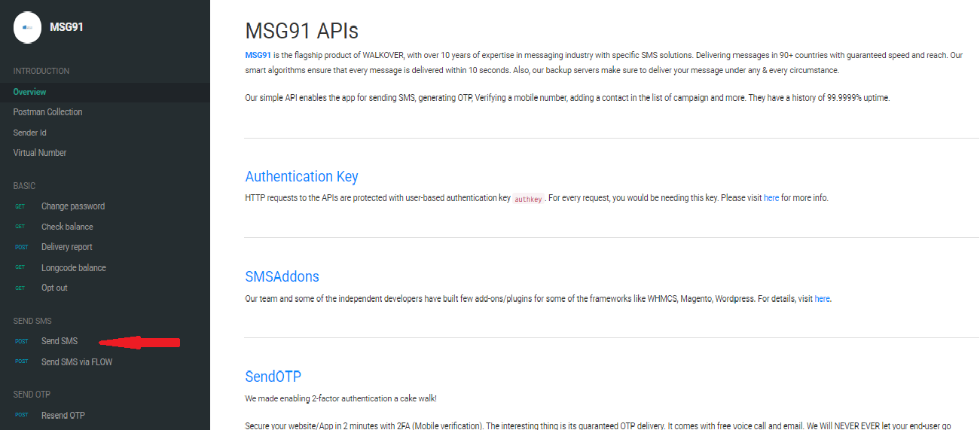Click the SendOTP heading
The image size is (980, 430).
[x=273, y=377]
